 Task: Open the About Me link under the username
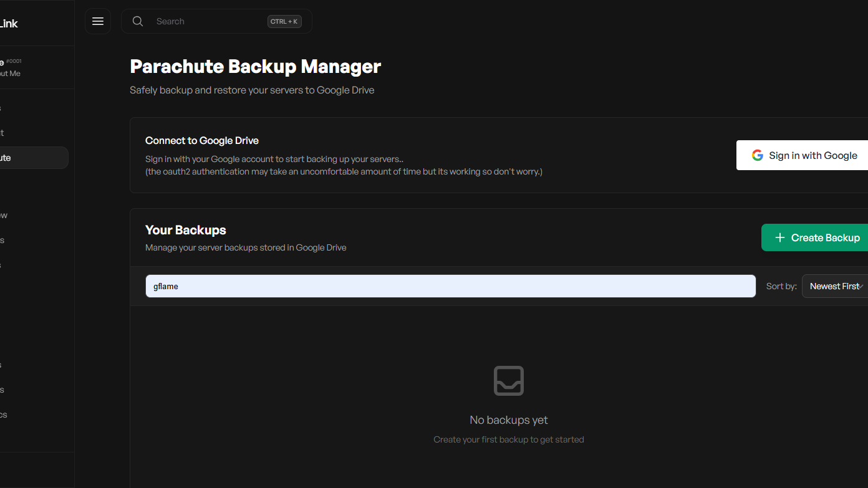point(10,74)
